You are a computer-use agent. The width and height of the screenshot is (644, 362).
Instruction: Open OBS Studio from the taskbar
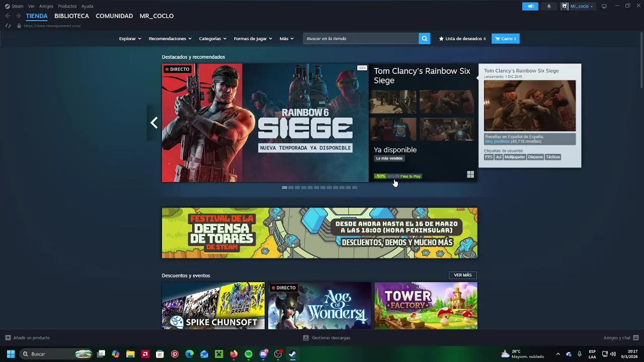(x=278, y=354)
